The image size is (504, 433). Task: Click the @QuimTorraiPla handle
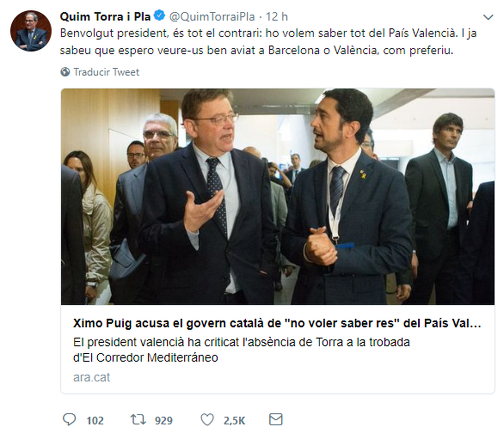point(212,17)
